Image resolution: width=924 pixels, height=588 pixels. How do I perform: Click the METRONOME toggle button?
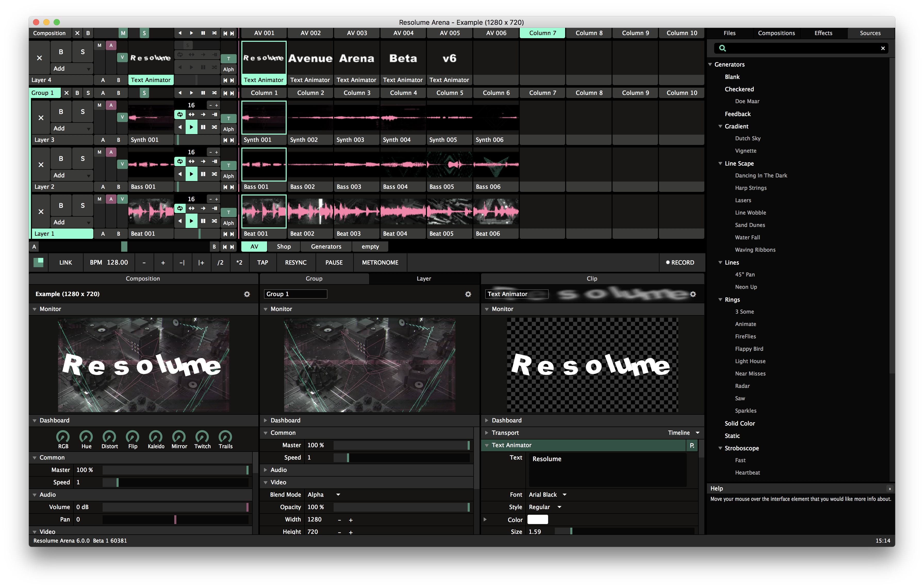tap(379, 262)
